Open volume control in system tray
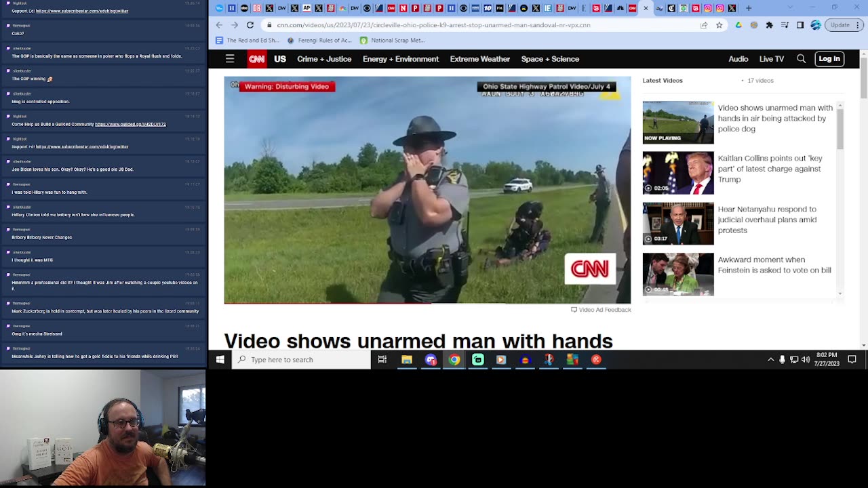This screenshot has height=488, width=868. click(806, 360)
